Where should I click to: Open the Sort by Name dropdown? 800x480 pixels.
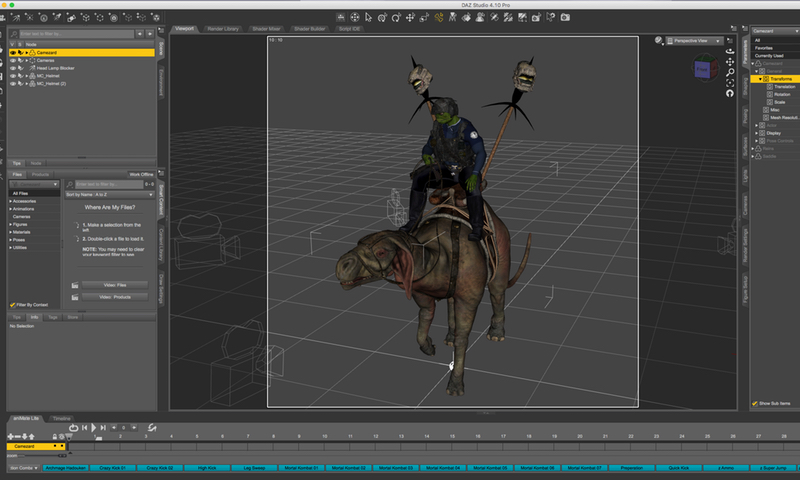click(x=109, y=194)
